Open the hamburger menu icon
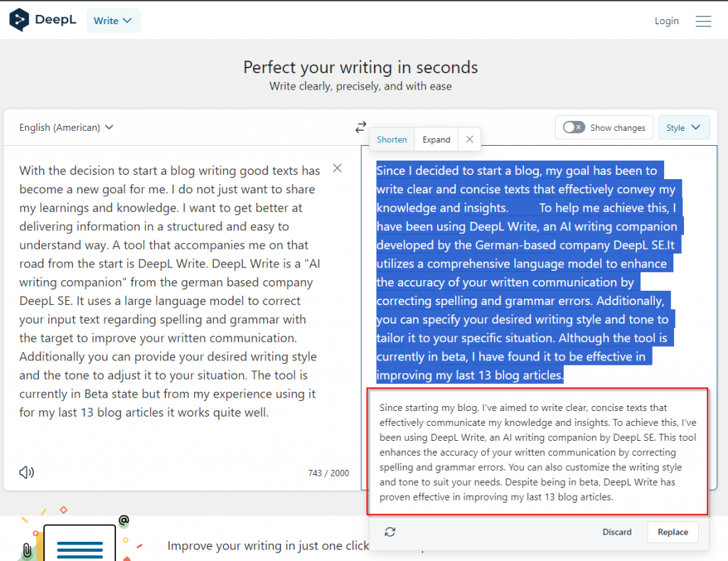This screenshot has width=728, height=561. click(703, 21)
